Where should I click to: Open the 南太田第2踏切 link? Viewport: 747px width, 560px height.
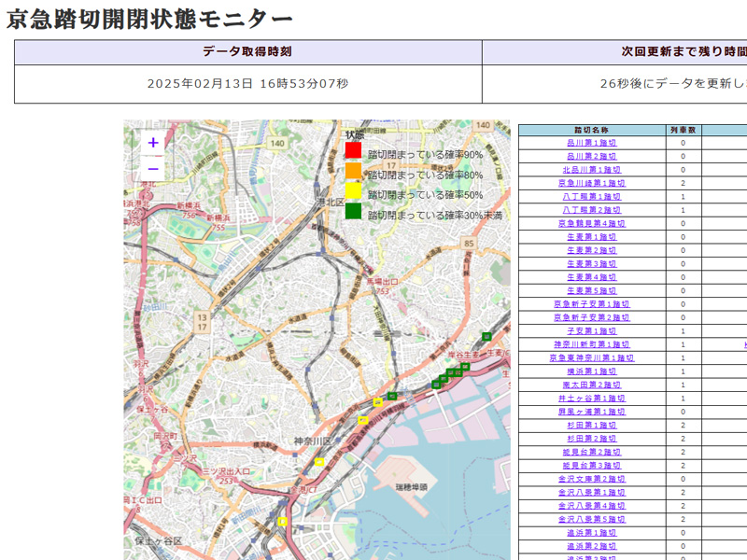pyautogui.click(x=592, y=385)
